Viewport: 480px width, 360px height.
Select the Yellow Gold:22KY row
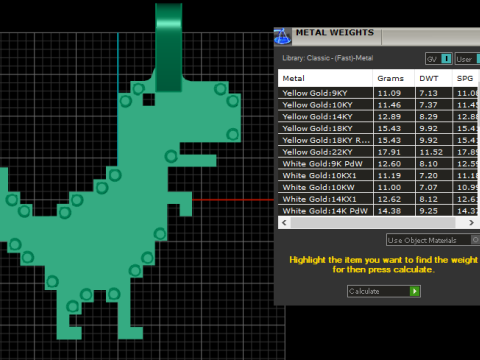coord(379,152)
